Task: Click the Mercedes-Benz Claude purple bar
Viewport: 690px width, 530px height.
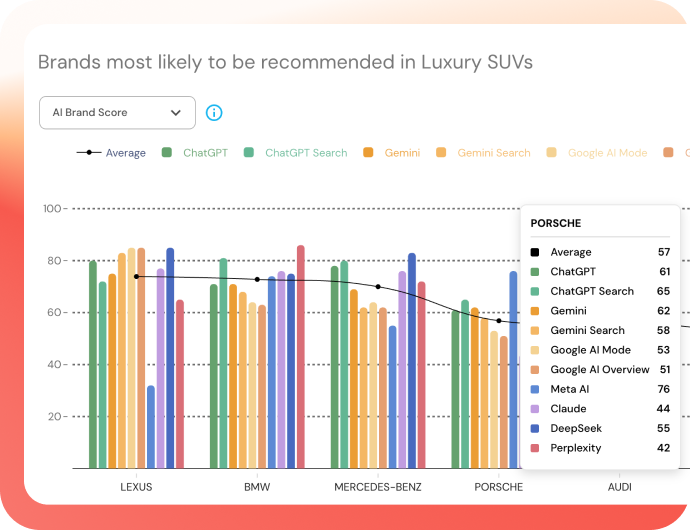Action: 402,370
